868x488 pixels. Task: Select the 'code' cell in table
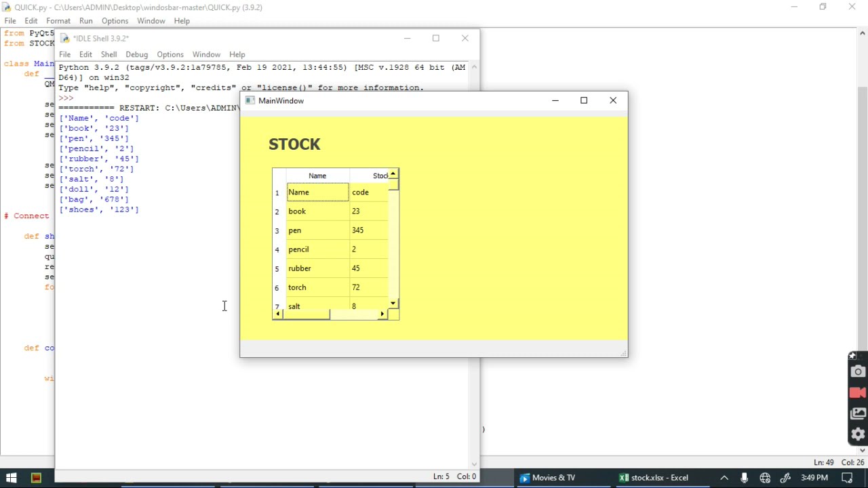click(x=369, y=192)
